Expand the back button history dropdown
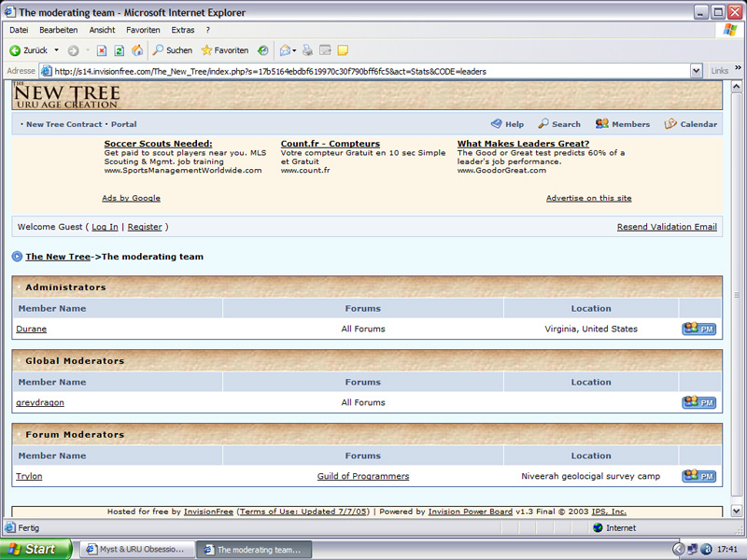The width and height of the screenshot is (747, 560). pyautogui.click(x=56, y=50)
